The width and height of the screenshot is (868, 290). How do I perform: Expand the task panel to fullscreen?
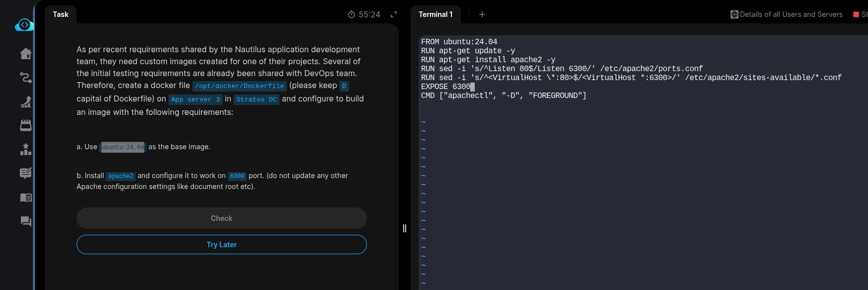click(394, 14)
